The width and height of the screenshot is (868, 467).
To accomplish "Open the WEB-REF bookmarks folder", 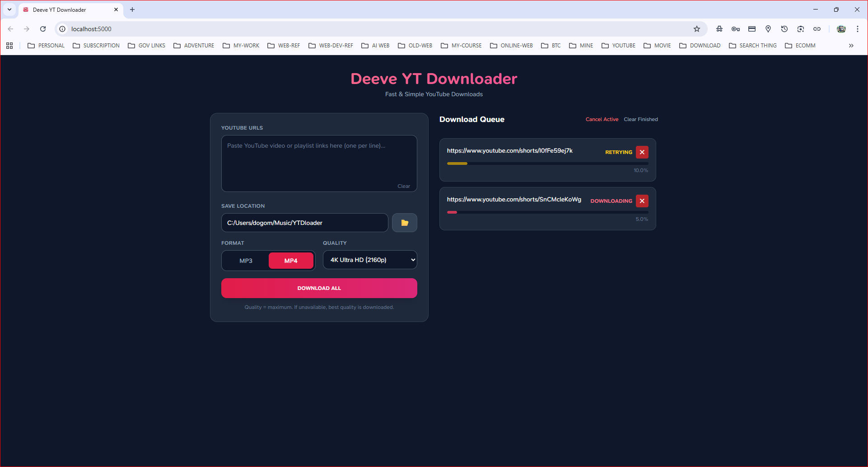I will [284, 46].
